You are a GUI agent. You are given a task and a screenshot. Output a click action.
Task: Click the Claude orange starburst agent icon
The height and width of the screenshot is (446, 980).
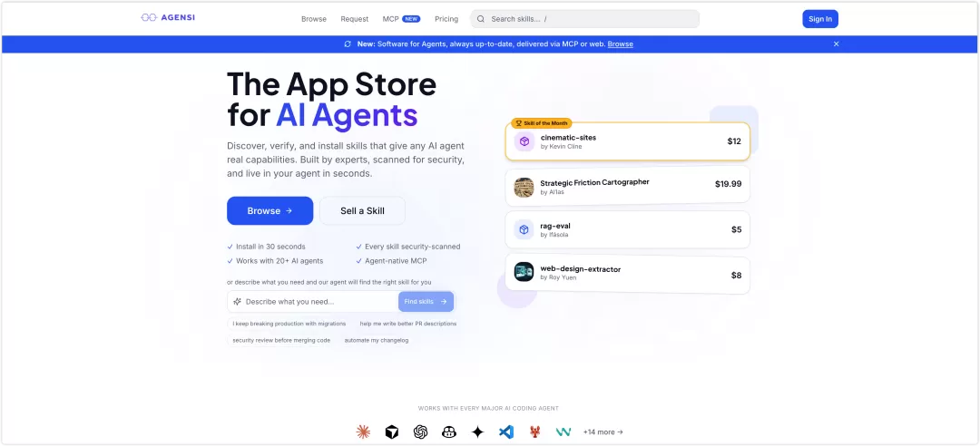(x=362, y=431)
